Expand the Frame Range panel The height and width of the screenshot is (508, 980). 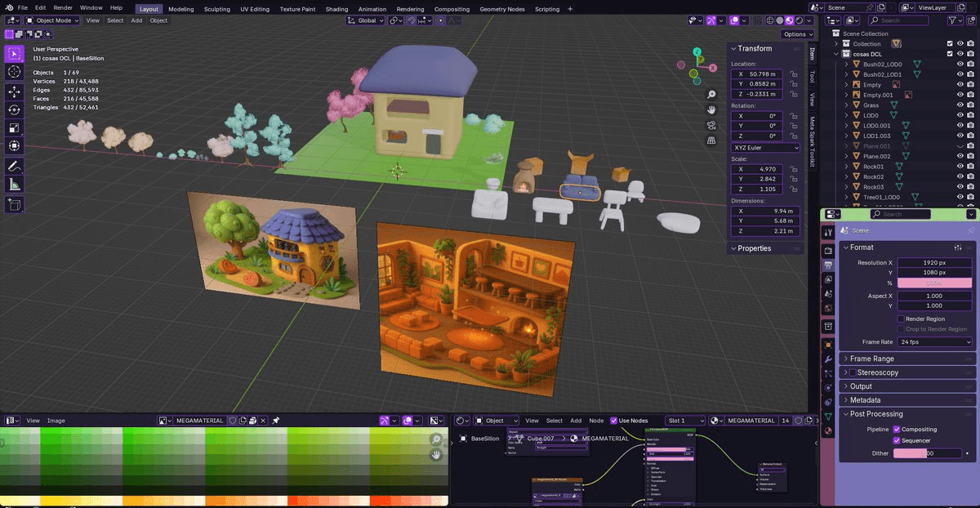click(871, 359)
